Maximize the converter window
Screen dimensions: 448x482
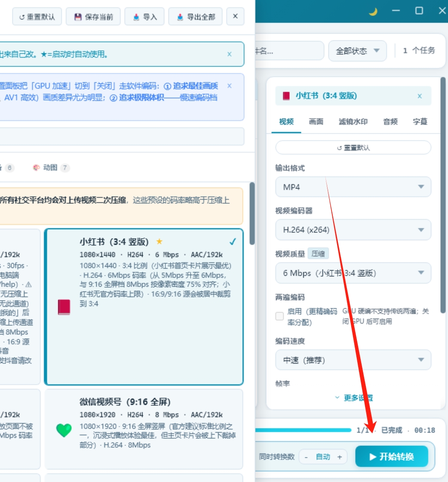coord(419,11)
